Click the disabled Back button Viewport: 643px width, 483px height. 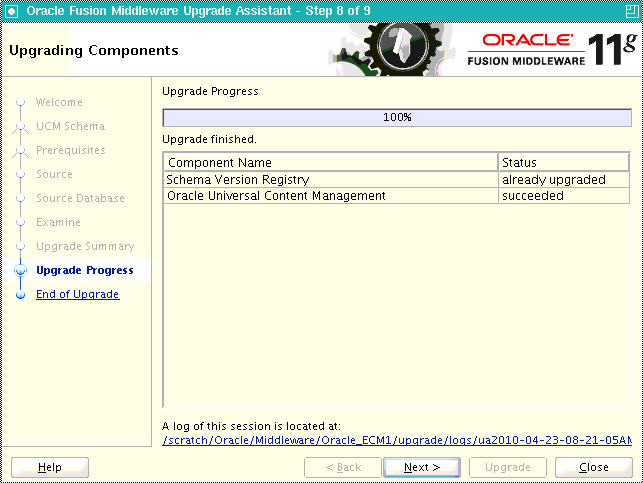343,467
